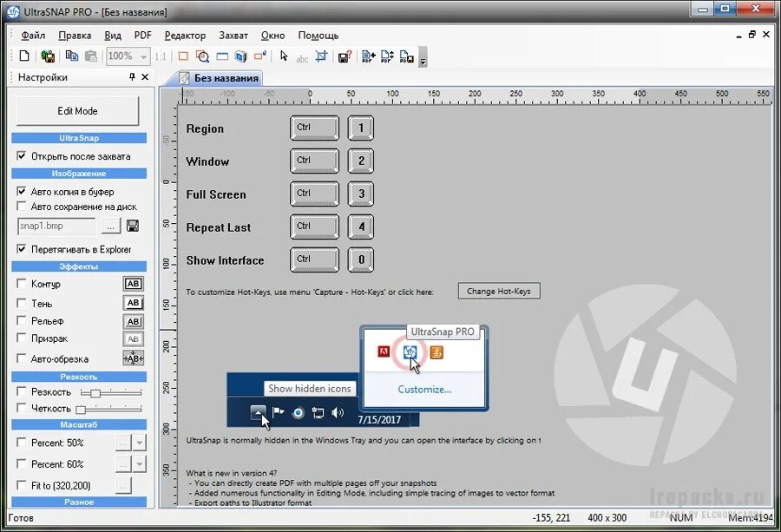The width and height of the screenshot is (781, 532).
Task: Click the AB preview for Тень
Action: point(133,302)
